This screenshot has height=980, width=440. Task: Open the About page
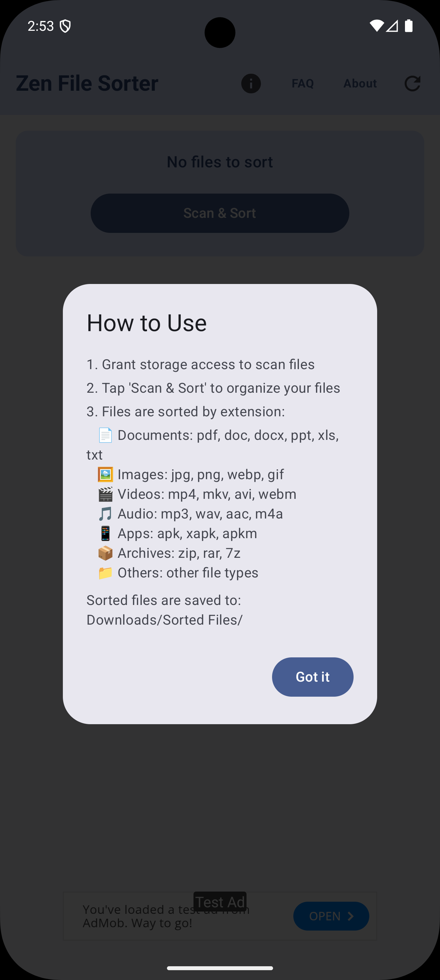coord(359,83)
